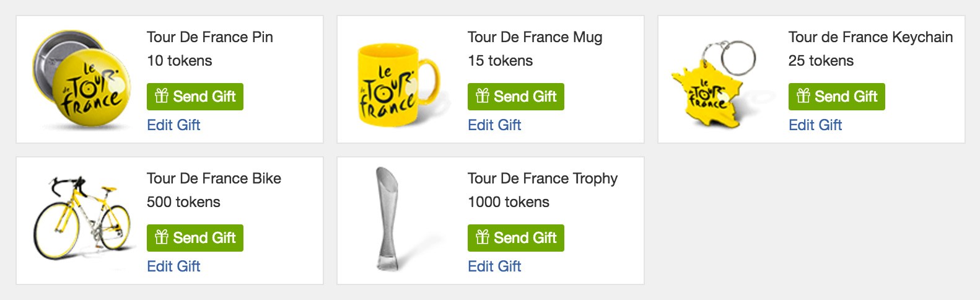Image resolution: width=980 pixels, height=300 pixels.
Task: Click the gift icon on Trophy's Send Gift
Action: (483, 237)
